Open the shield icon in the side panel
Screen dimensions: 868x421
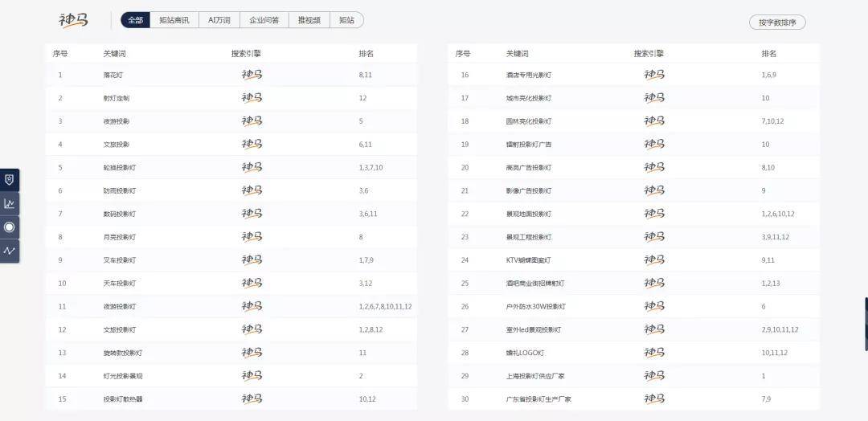click(10, 180)
